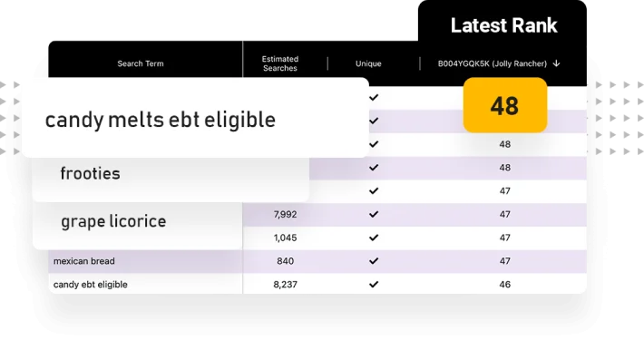Sort by the Estimated Searches column header
Viewport: 644px width, 340px height.
[280, 63]
